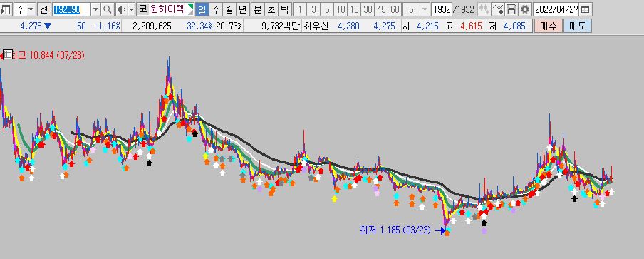Viewport: 644px width, 259px height.
Task: Click the change rate -1.16%
Action: 107,26
